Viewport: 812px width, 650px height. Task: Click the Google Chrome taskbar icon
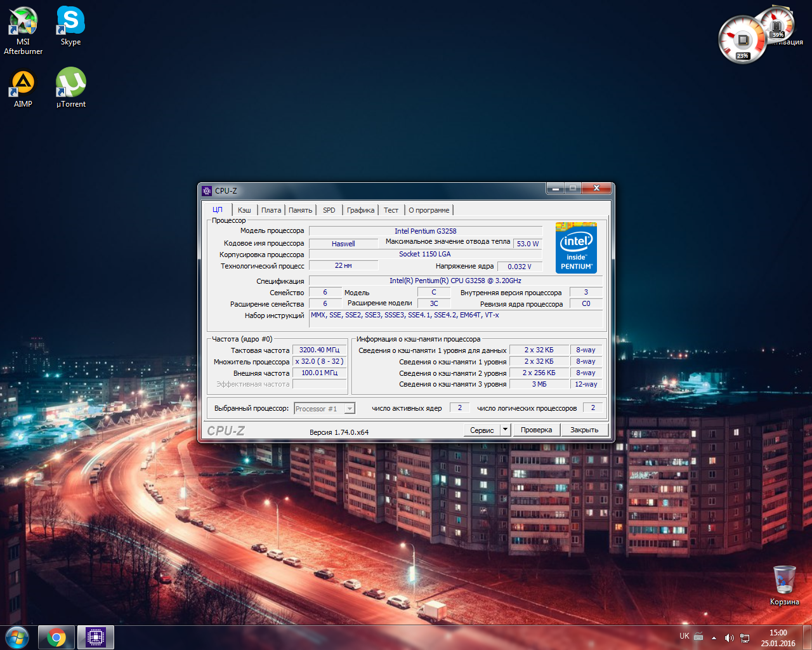point(56,637)
